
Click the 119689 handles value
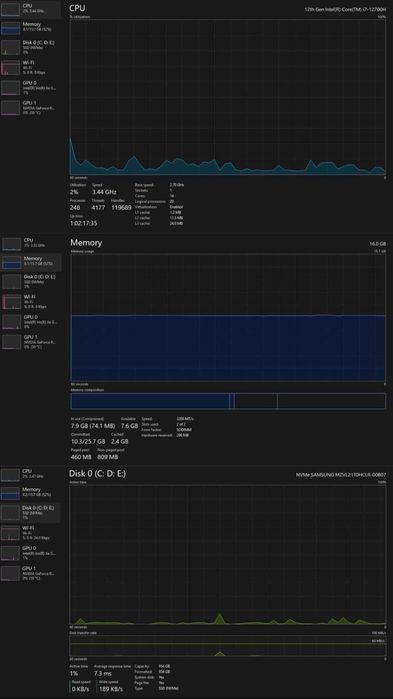click(x=121, y=208)
